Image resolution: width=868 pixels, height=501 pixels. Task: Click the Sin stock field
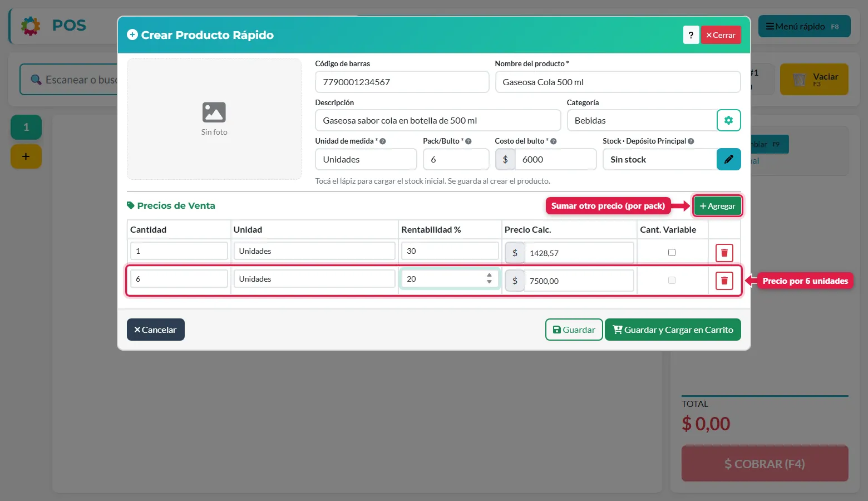pyautogui.click(x=660, y=159)
